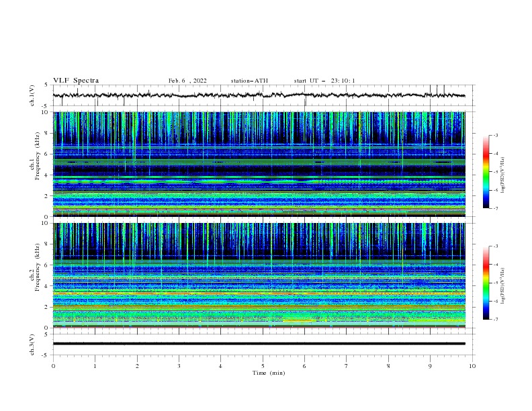
Task: Click the ch.1 voltage waveform trace
Action: [259, 95]
